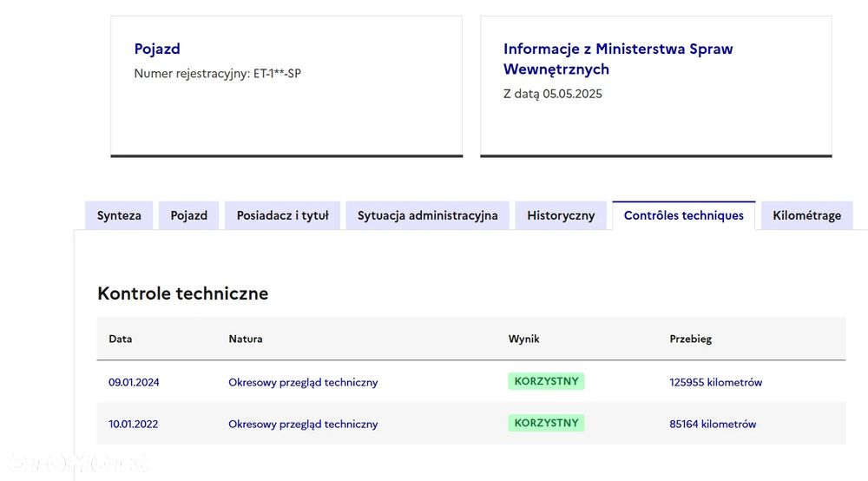Switch to the Pojazd tab
868x481 pixels.
coord(188,215)
